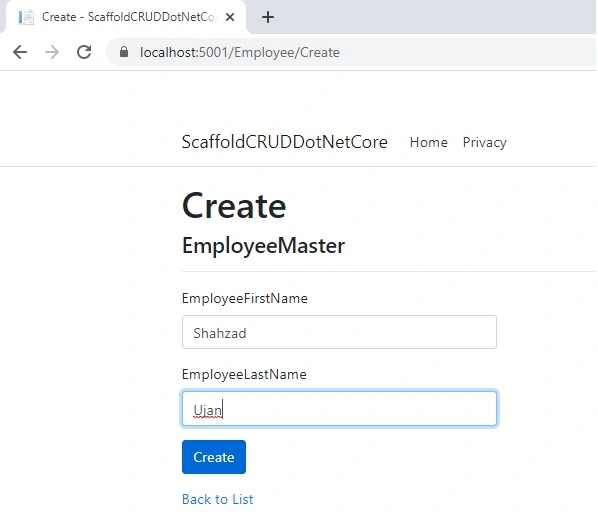Follow the Back to List link
This screenshot has width=598, height=516.
(217, 499)
